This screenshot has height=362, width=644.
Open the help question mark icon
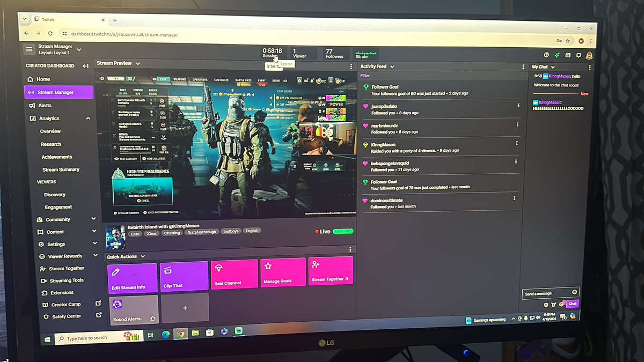[546, 55]
